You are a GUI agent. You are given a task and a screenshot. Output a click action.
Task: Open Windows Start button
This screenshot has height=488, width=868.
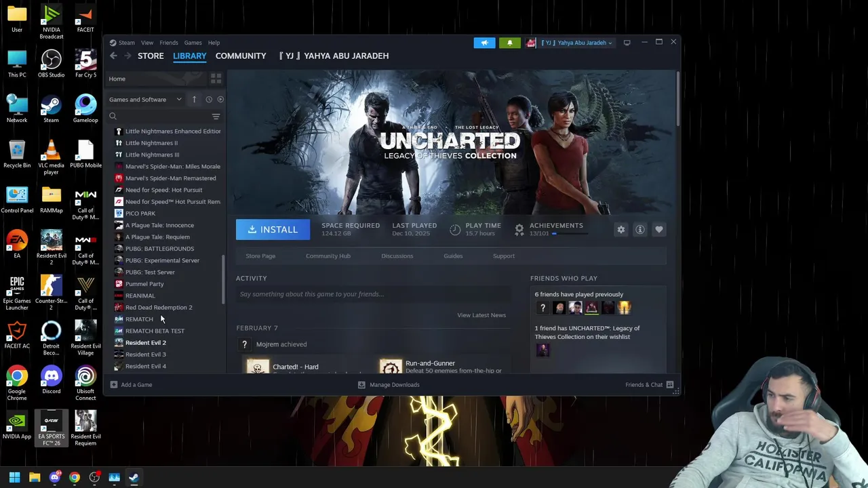pos(14,477)
